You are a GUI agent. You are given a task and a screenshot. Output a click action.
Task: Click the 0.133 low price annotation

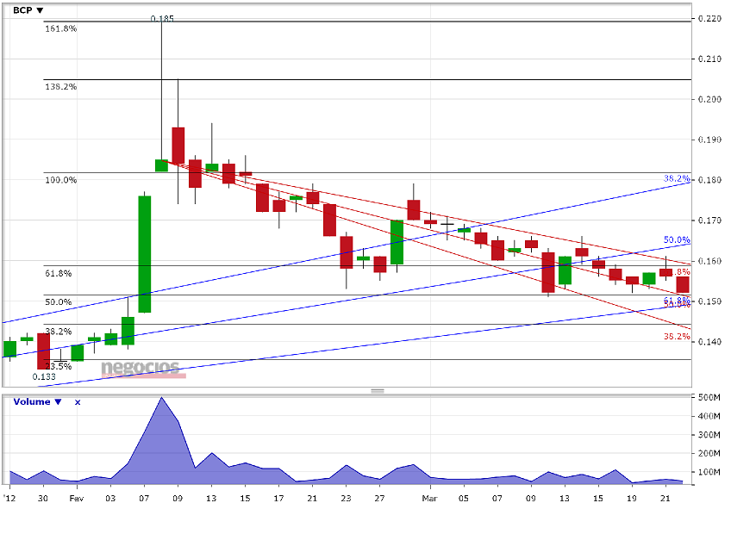pos(44,377)
